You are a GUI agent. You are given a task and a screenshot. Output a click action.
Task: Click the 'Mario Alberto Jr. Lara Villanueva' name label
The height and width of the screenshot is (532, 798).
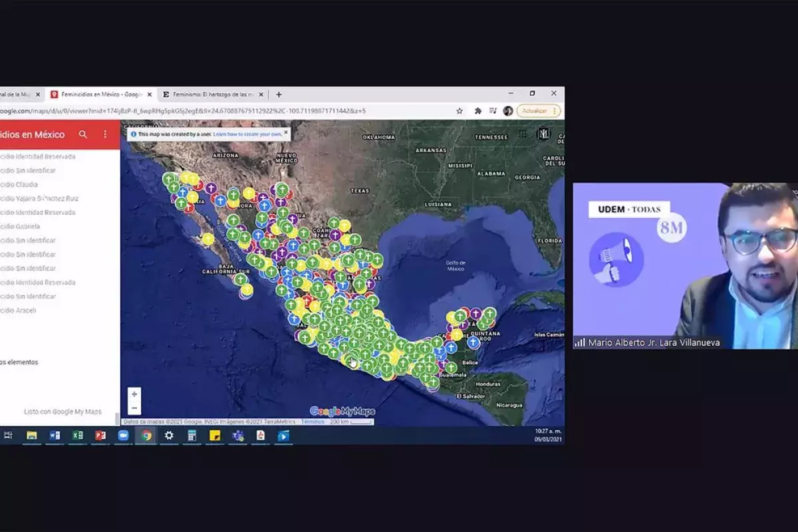click(654, 342)
